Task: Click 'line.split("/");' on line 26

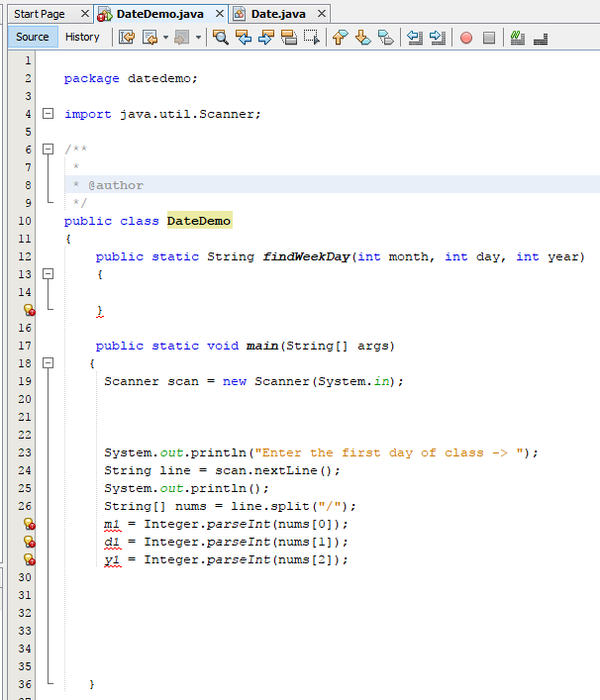Action: [293, 506]
